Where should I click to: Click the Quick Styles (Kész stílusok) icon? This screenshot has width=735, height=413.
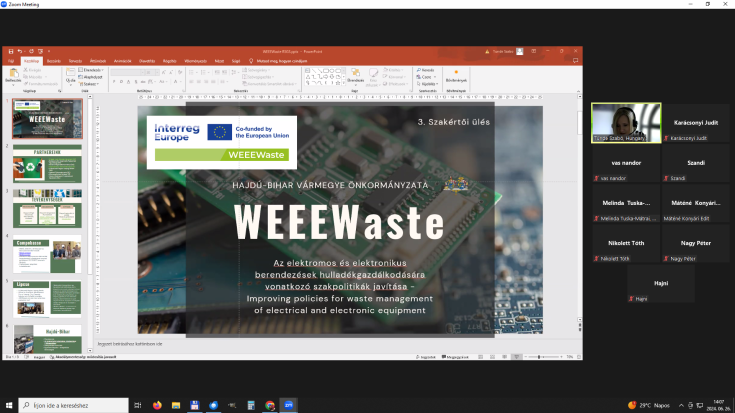[373, 73]
